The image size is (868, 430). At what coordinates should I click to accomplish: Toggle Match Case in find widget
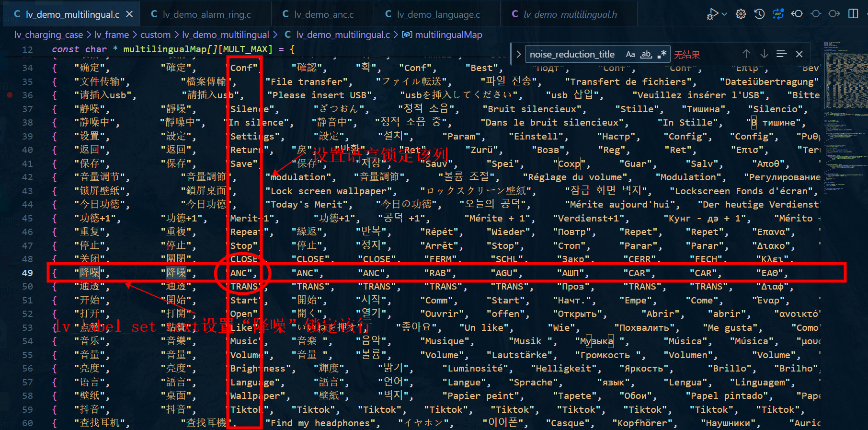[630, 54]
